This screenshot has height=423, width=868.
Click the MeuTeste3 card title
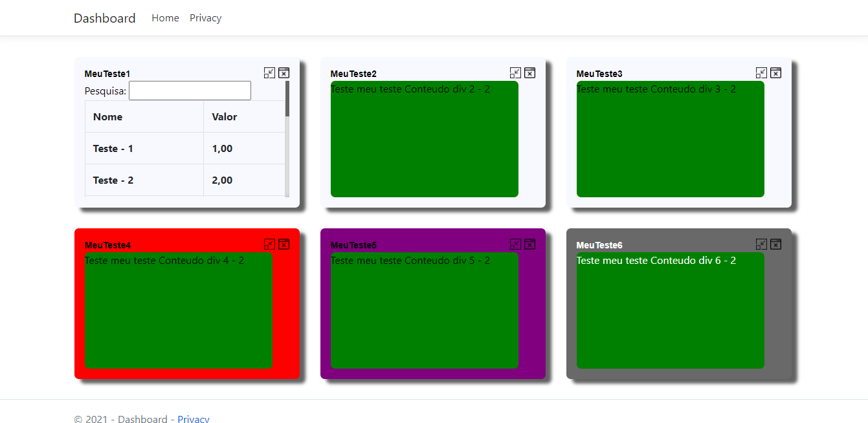(x=599, y=74)
